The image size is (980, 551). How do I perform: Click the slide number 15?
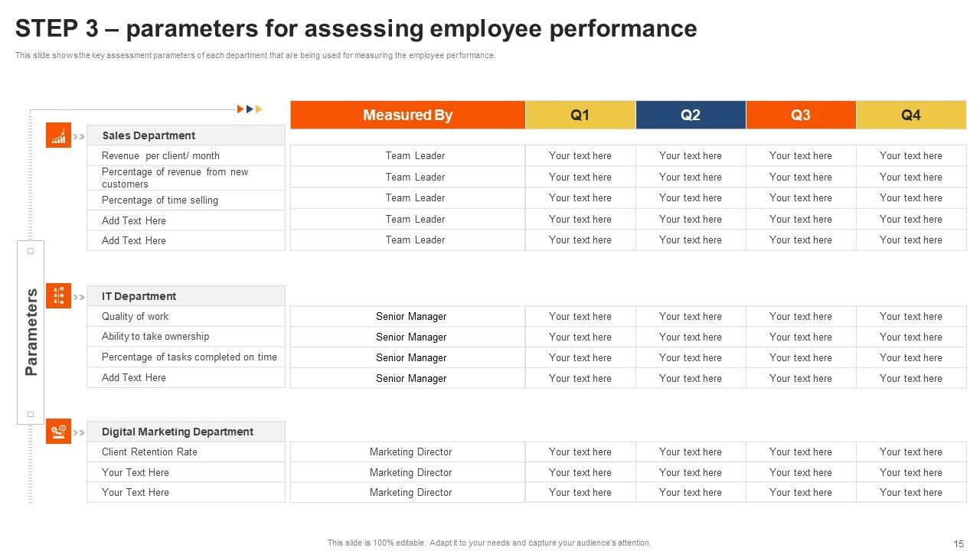pyautogui.click(x=959, y=543)
